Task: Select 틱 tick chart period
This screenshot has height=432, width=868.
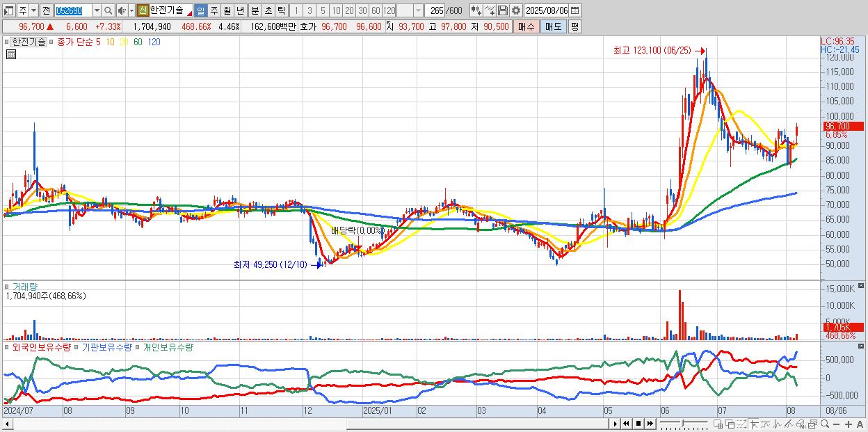Action: tap(281, 10)
